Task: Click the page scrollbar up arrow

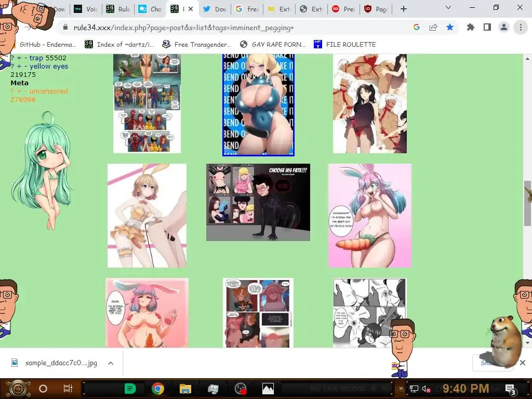Action: pyautogui.click(x=528, y=58)
